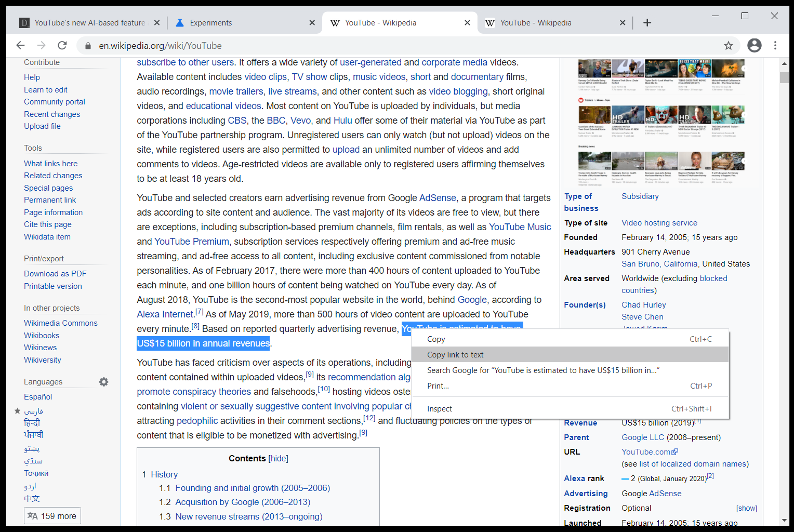The height and width of the screenshot is (532, 794).
Task: Hide the Contents table
Action: 278,458
